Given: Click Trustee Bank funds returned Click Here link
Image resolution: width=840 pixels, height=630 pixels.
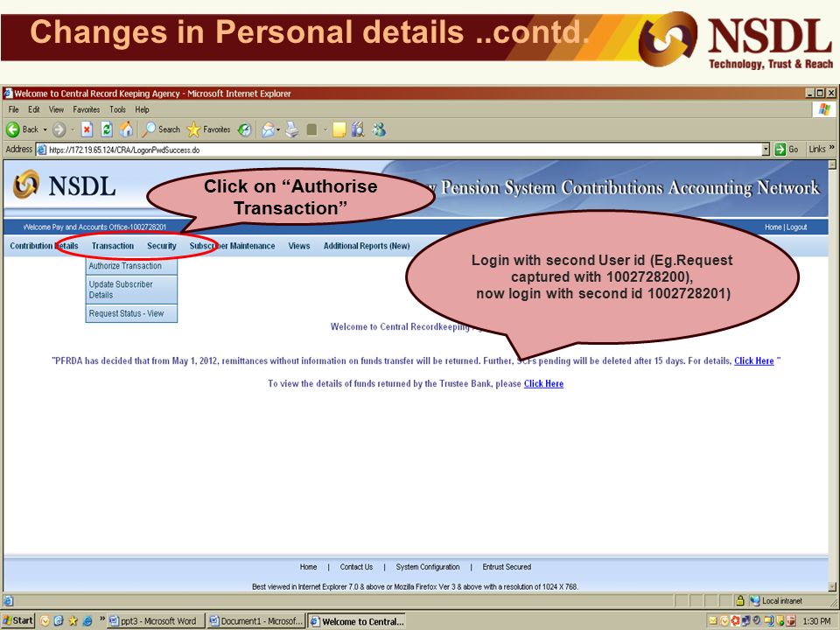Looking at the screenshot, I should 543,383.
